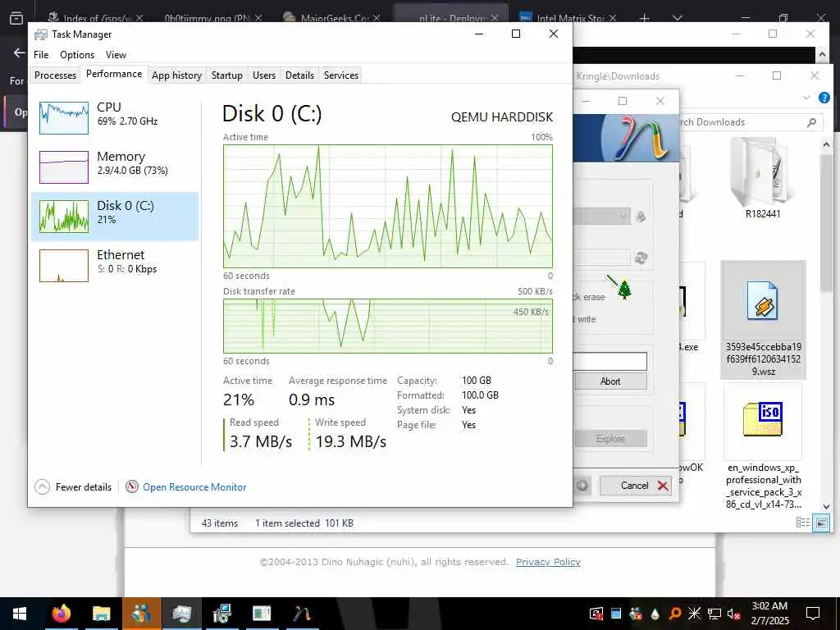Switch to the App history tab
Viewport: 840px width, 630px height.
click(176, 75)
